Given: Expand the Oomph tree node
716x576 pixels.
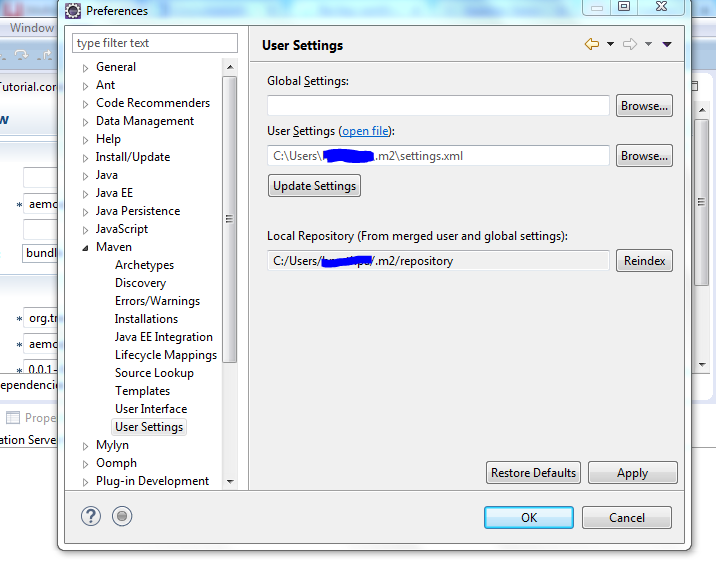Looking at the screenshot, I should [85, 465].
